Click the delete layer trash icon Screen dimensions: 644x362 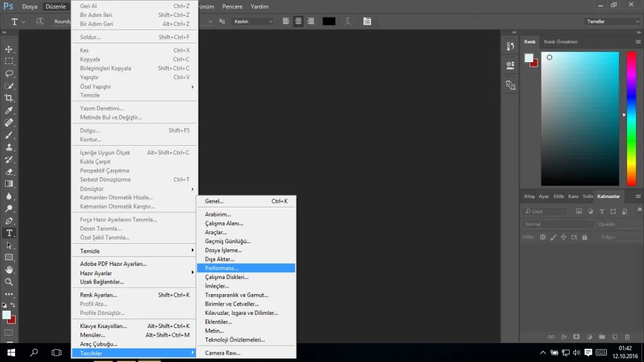[629, 337]
